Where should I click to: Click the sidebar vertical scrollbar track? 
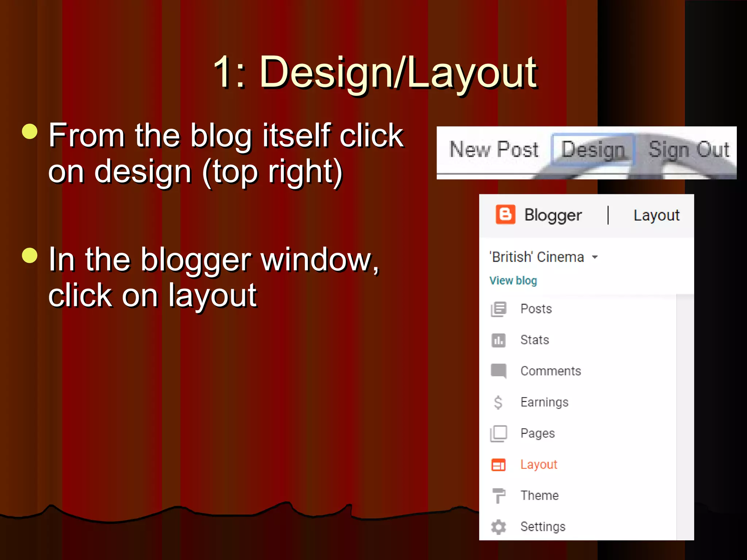(685, 416)
